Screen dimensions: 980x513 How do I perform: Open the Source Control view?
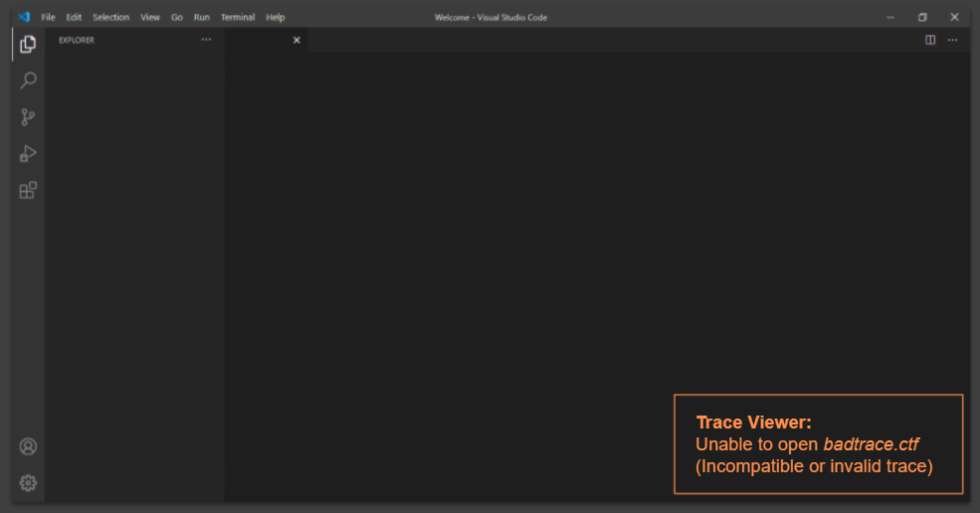tap(28, 117)
